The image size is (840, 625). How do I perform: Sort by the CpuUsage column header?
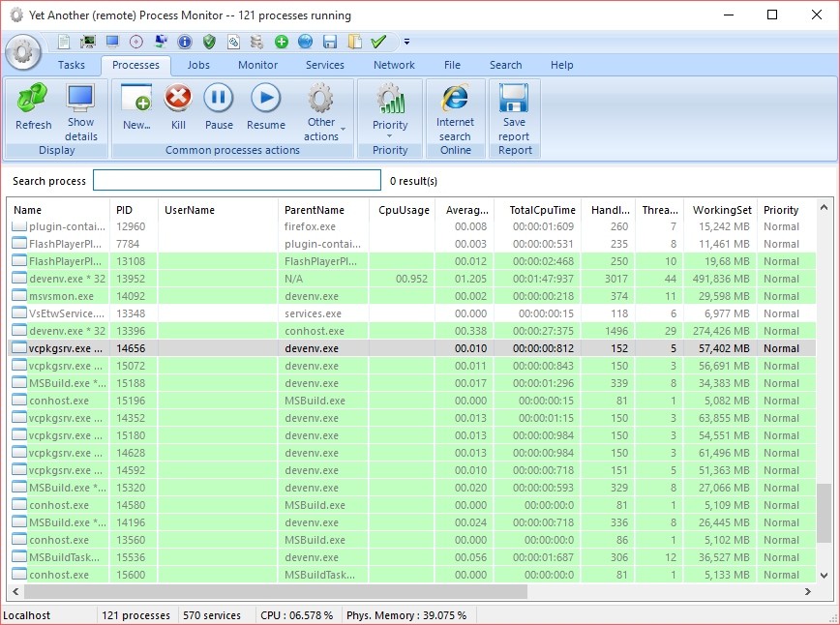click(x=402, y=210)
